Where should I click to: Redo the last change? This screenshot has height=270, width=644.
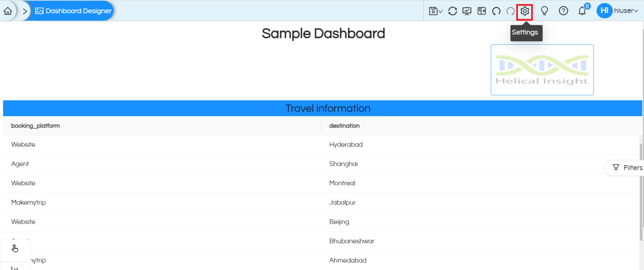(x=511, y=11)
